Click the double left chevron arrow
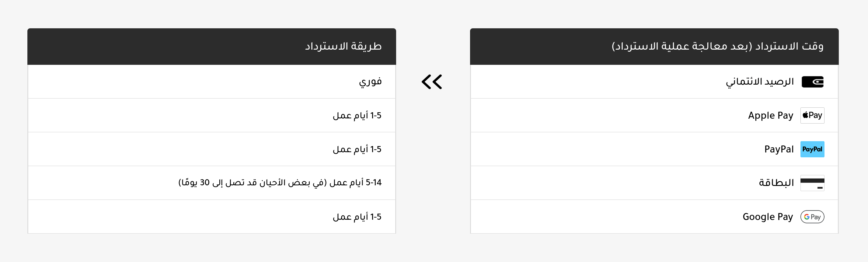Image resolution: width=868 pixels, height=262 pixels. pyautogui.click(x=432, y=82)
